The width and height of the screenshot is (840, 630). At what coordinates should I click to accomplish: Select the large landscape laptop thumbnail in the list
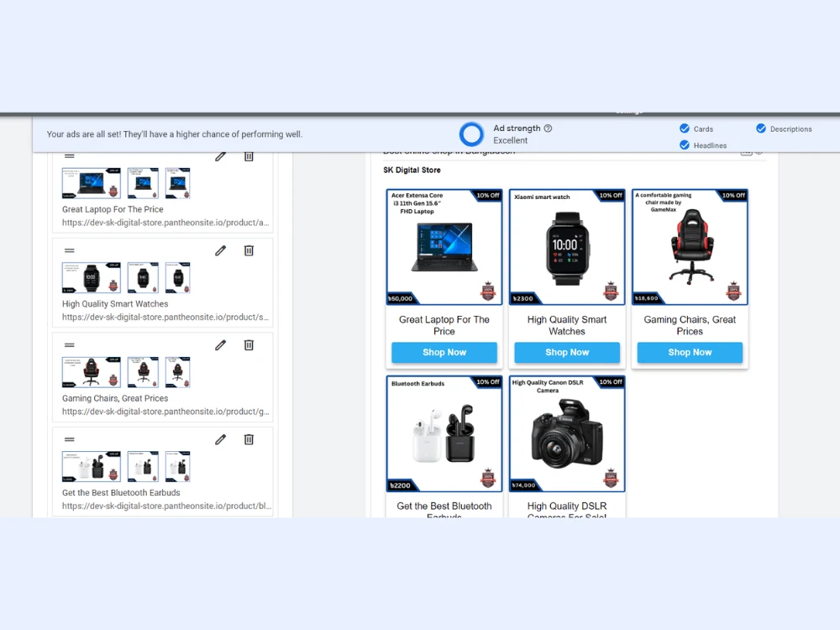click(x=91, y=183)
